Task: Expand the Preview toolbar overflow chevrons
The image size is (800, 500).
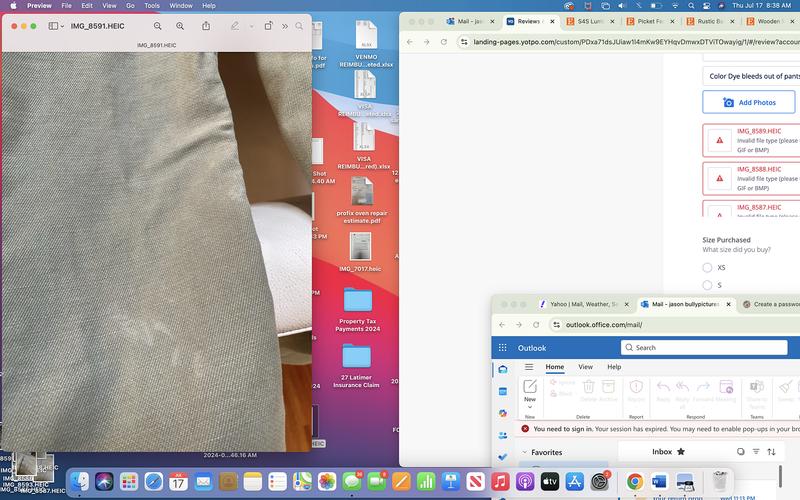Action: (285, 26)
